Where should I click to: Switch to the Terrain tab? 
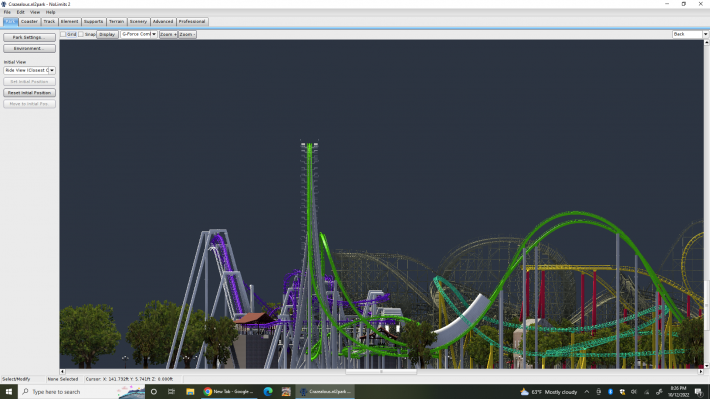(116, 22)
